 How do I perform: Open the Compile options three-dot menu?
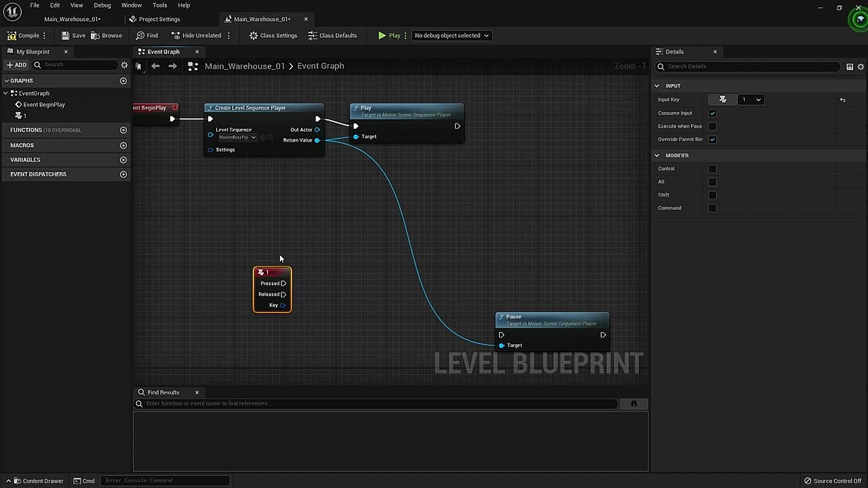(x=45, y=35)
